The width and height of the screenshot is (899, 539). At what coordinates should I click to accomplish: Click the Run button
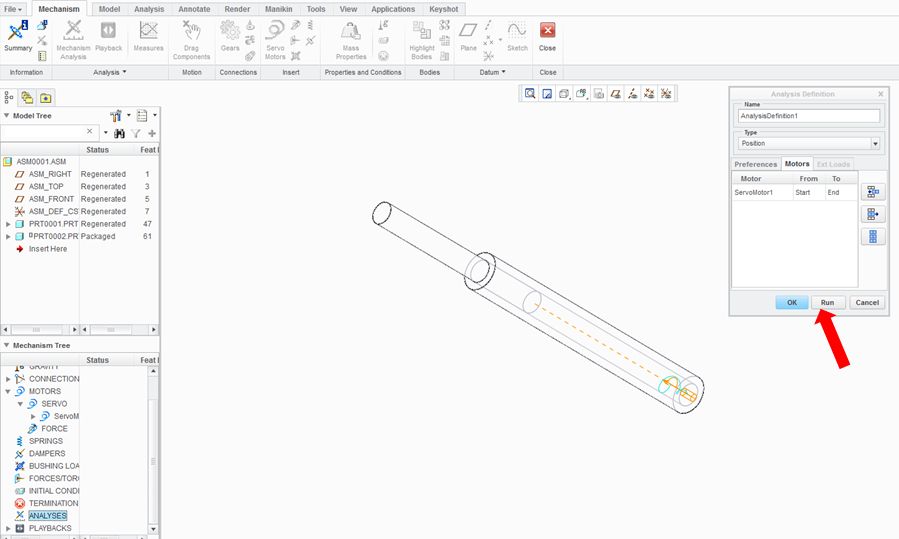pos(827,302)
